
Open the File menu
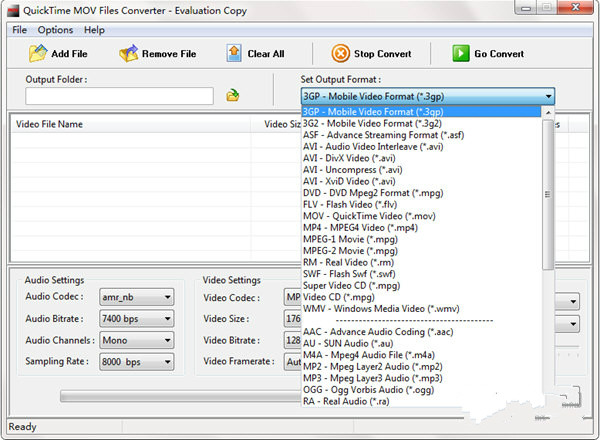19,30
